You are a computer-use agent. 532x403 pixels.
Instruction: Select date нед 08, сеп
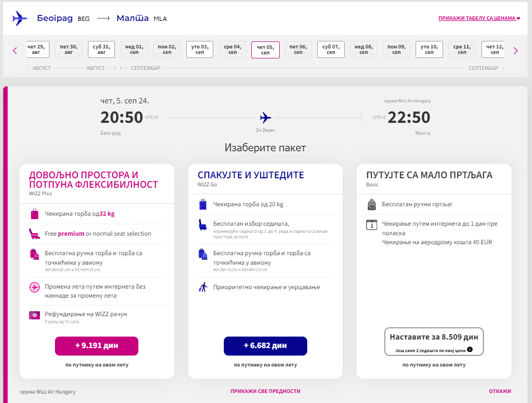point(364,49)
